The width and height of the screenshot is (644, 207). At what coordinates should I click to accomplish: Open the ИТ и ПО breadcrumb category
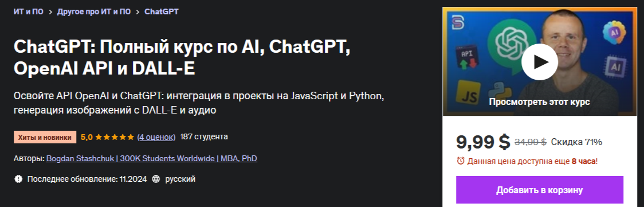(28, 12)
